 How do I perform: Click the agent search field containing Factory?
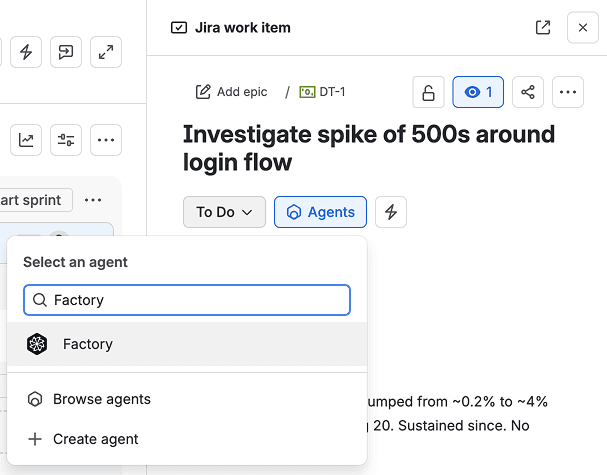(x=187, y=300)
